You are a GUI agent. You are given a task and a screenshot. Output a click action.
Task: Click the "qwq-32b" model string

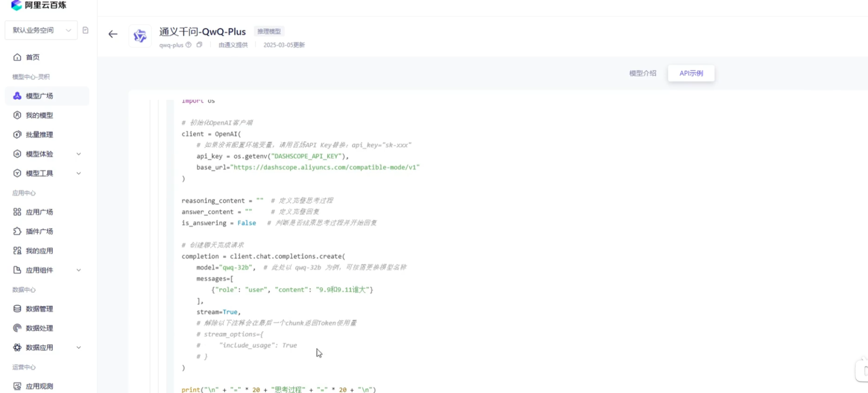(x=236, y=267)
